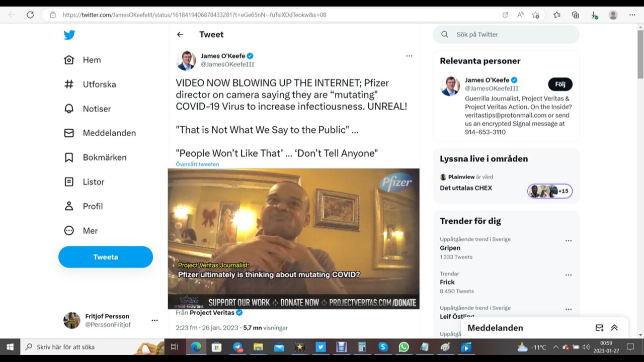The width and height of the screenshot is (644, 362).
Task: Click the Meddelanden drawer title
Action: point(495,328)
